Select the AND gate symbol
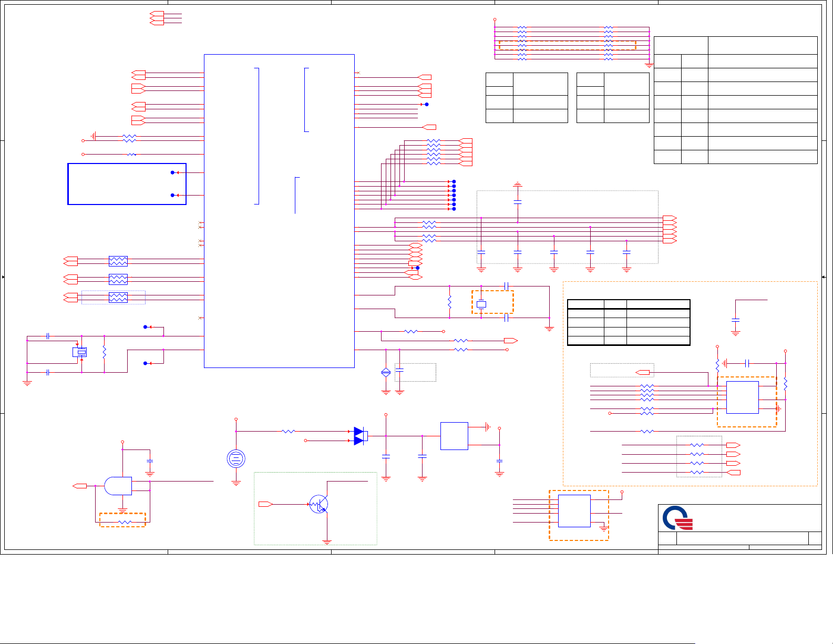 [118, 486]
